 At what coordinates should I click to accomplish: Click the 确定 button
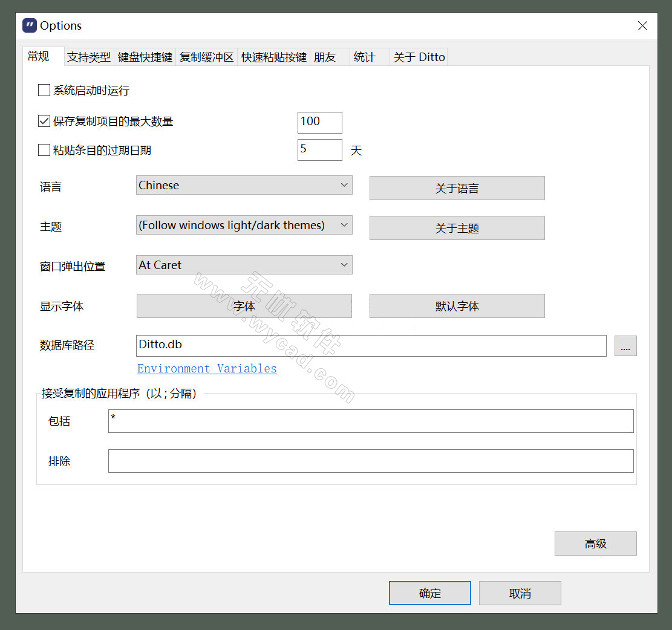[x=429, y=593]
